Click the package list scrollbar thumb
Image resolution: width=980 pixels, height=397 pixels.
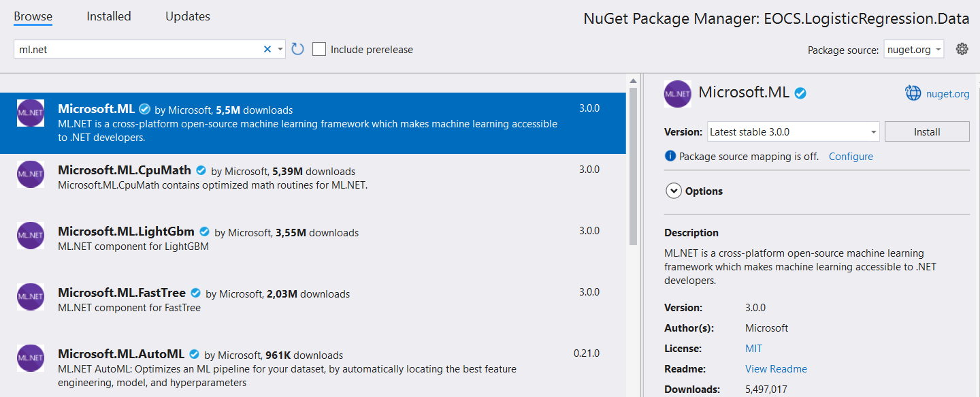pyautogui.click(x=633, y=165)
